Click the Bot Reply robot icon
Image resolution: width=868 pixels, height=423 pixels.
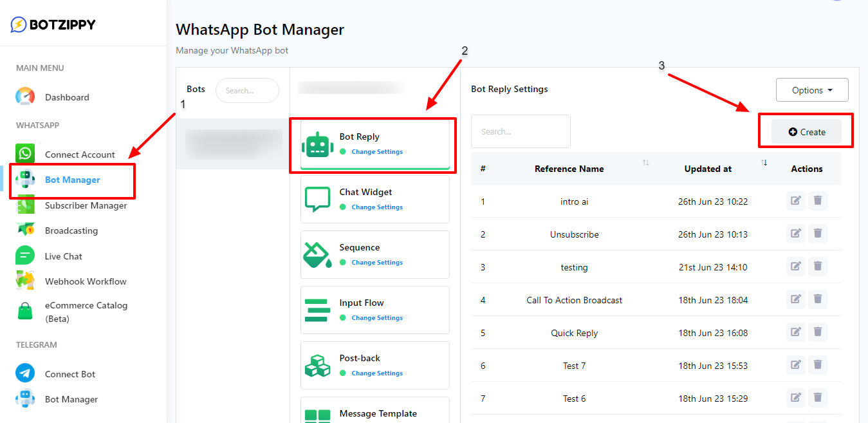317,144
